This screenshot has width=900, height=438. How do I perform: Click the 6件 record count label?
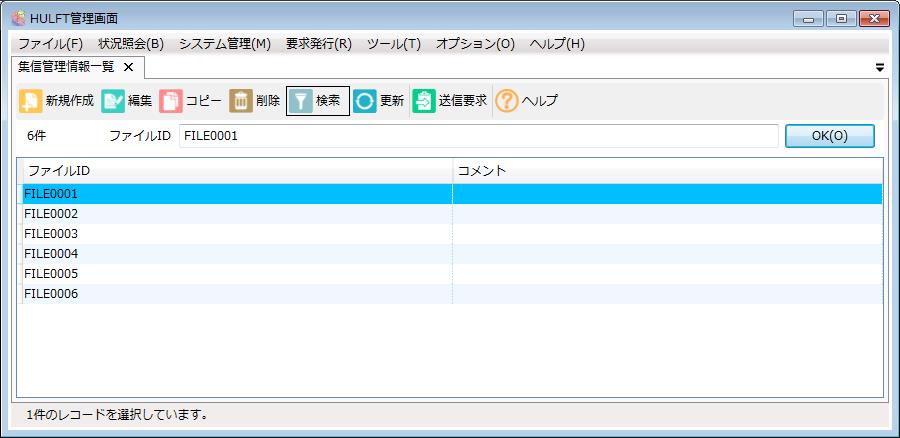point(36,137)
